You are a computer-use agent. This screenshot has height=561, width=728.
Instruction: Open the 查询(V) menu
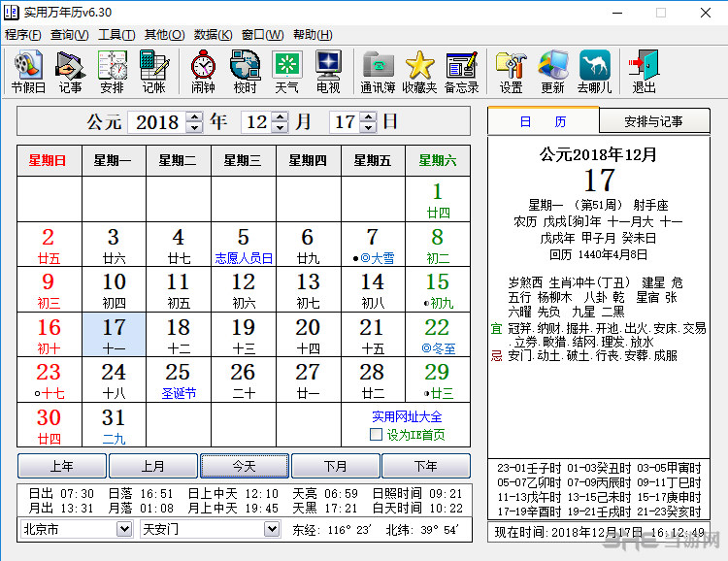click(x=70, y=35)
